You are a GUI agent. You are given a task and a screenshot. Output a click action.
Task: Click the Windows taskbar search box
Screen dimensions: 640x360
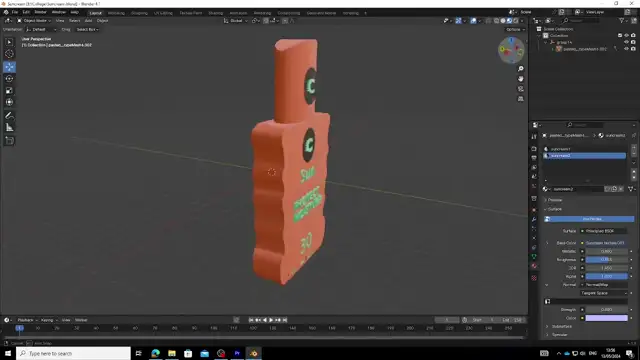[74, 353]
